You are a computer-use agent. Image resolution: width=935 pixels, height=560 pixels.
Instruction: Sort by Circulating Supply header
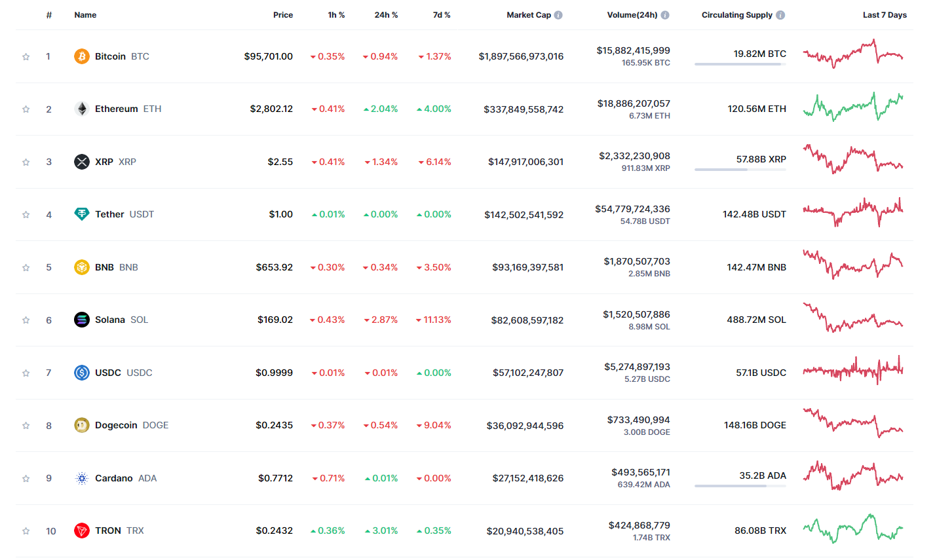[x=737, y=15]
